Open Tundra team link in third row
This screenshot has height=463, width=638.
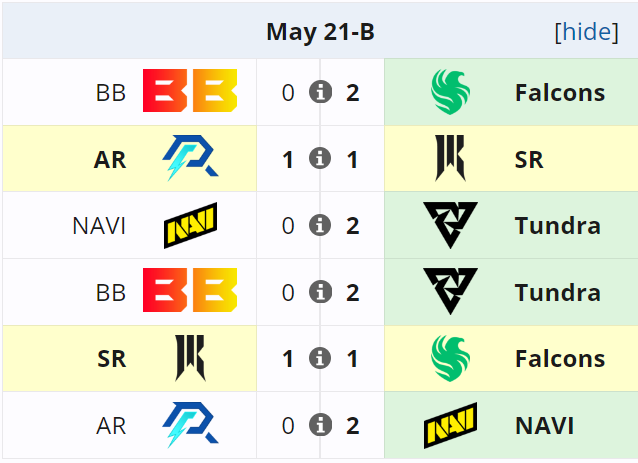click(x=557, y=226)
